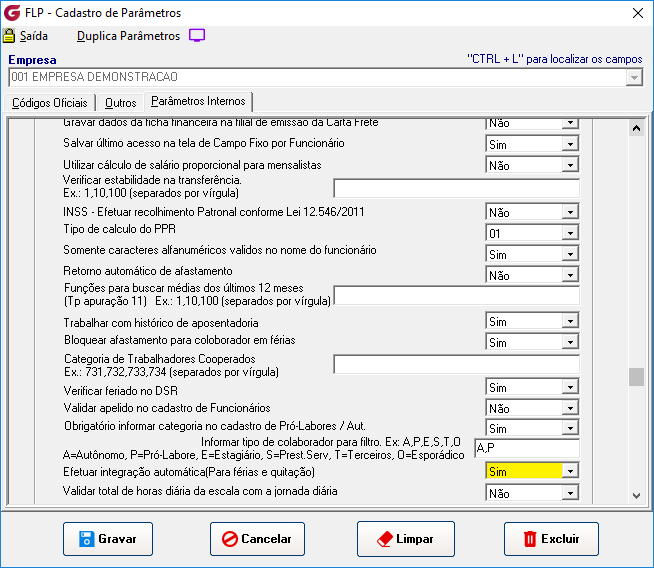Screen dimensions: 654x568
Task: Click label 'Tipo de calculo do PPR'
Action: (120, 229)
